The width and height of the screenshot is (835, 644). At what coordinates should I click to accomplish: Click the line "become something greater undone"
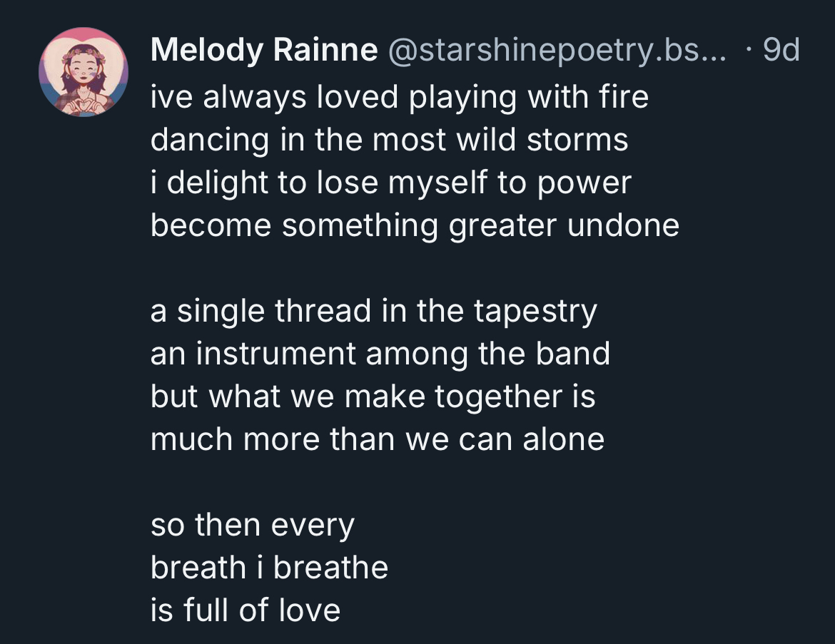coord(415,225)
